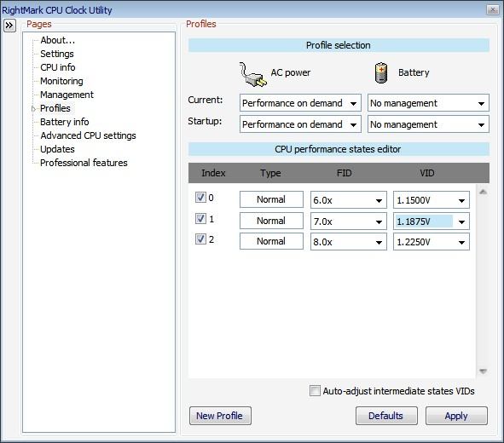Image resolution: width=504 pixels, height=443 pixels.
Task: Click the AC power plug icon
Action: click(252, 74)
